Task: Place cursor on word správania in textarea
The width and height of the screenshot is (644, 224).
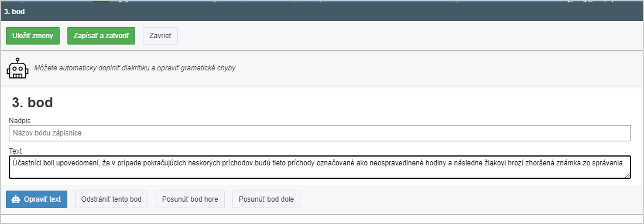Action: click(x=610, y=163)
